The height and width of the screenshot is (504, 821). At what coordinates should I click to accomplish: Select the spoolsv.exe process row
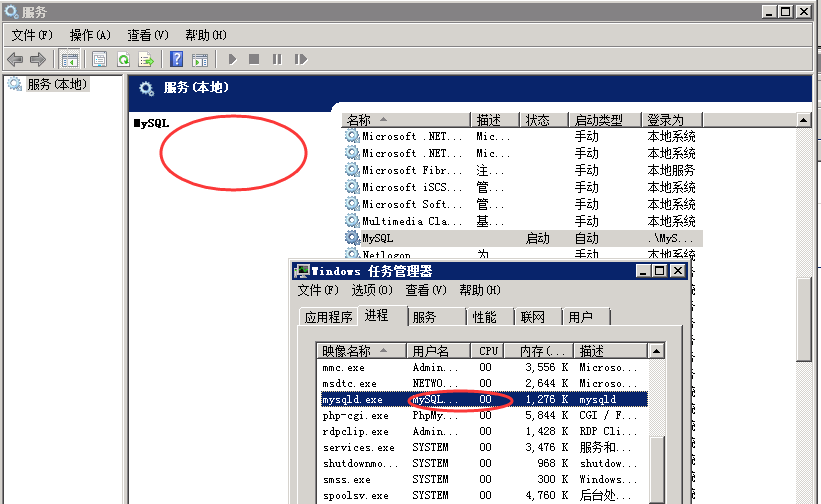(483, 495)
